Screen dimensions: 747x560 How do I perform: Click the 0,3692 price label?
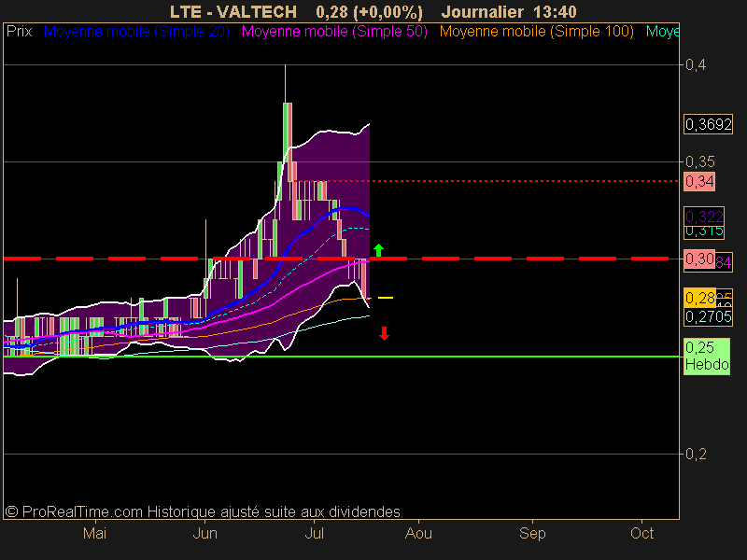pos(708,124)
